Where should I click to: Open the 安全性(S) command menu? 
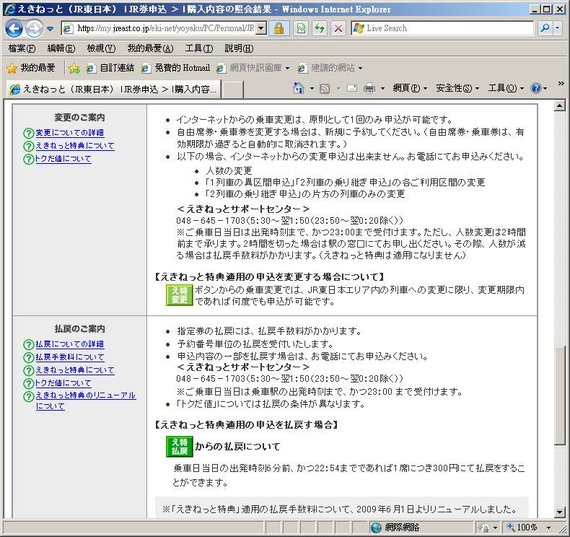tap(457, 88)
